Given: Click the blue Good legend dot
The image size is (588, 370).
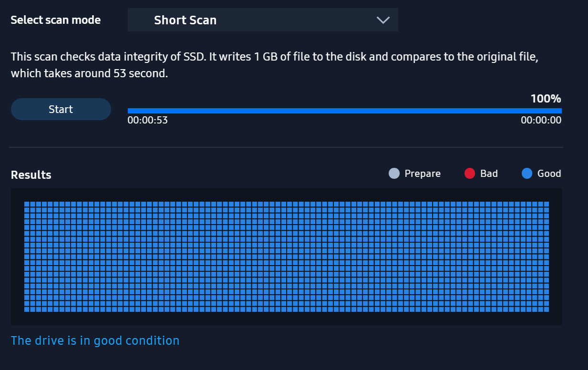Looking at the screenshot, I should pos(527,174).
